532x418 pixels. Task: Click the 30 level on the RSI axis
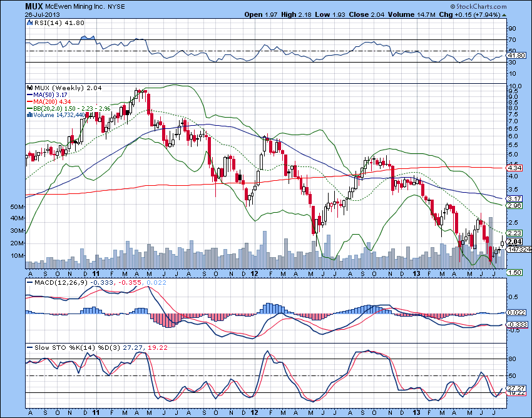pyautogui.click(x=512, y=62)
